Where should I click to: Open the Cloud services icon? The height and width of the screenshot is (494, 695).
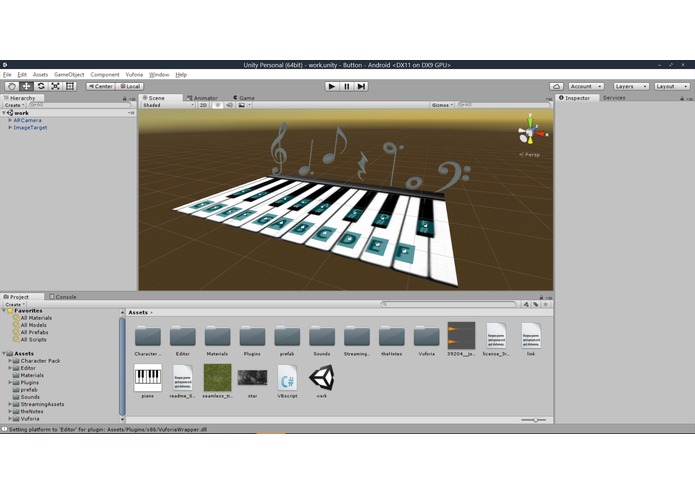click(557, 86)
